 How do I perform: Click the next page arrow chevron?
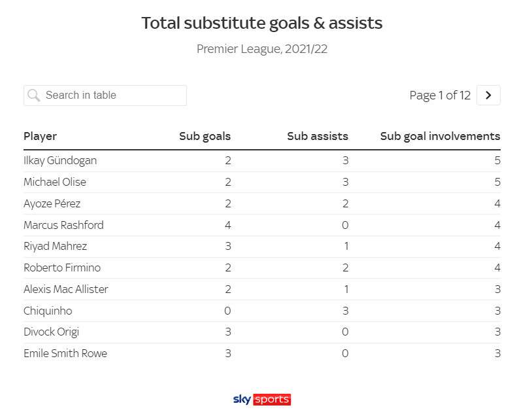(x=488, y=95)
